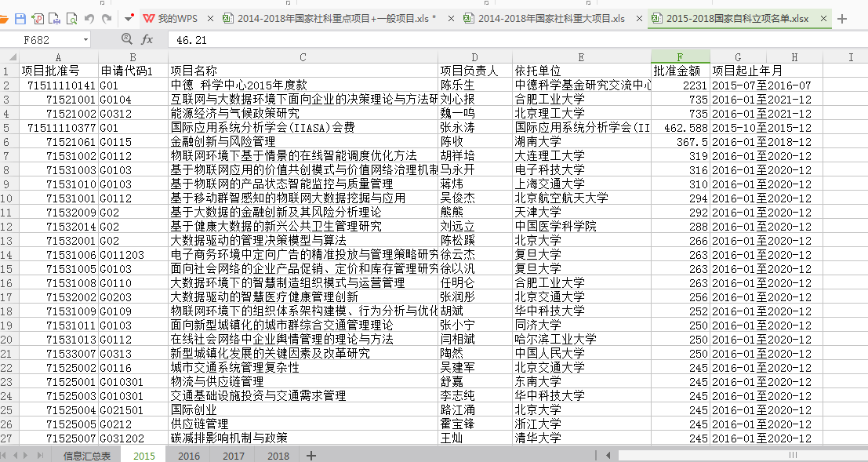Screen dimensions: 868x462
Task: Add a new sheet with plus button
Action: (x=311, y=456)
